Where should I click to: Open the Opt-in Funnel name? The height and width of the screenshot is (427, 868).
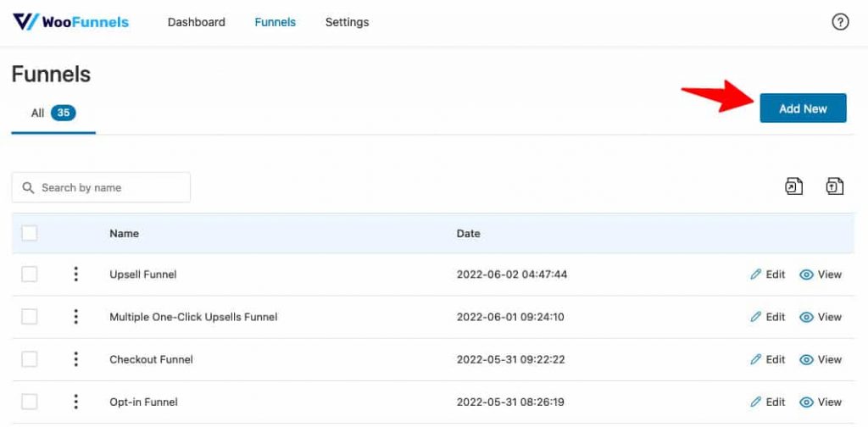tap(143, 402)
